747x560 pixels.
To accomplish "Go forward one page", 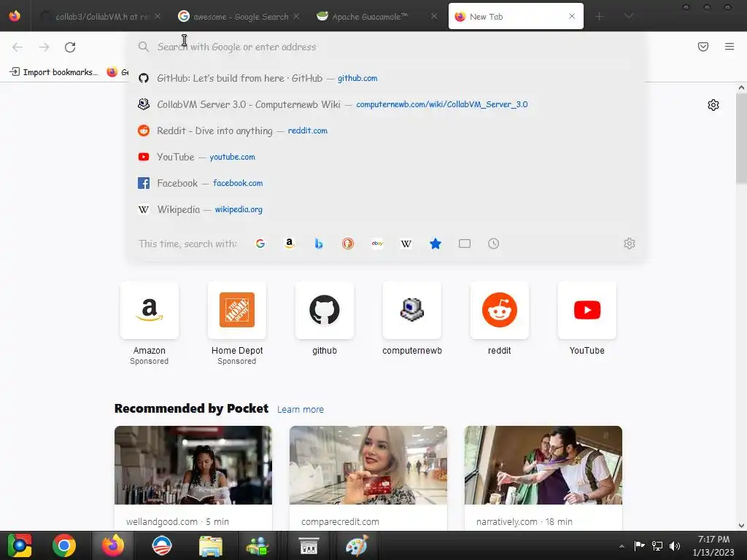I will click(44, 47).
